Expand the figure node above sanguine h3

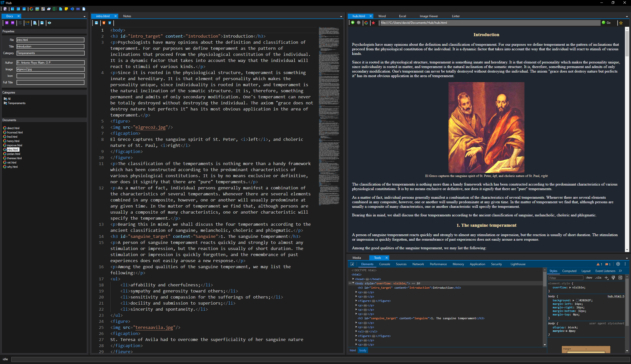click(356, 301)
